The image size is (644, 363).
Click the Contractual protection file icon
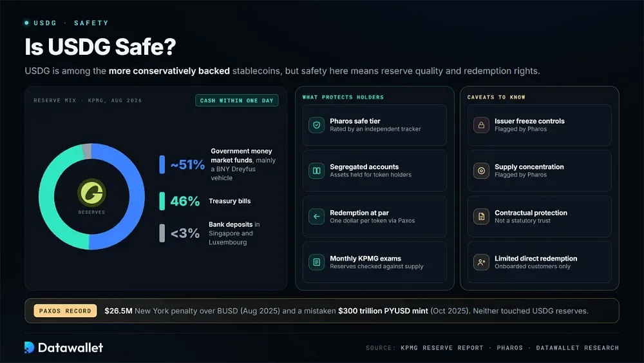(481, 216)
